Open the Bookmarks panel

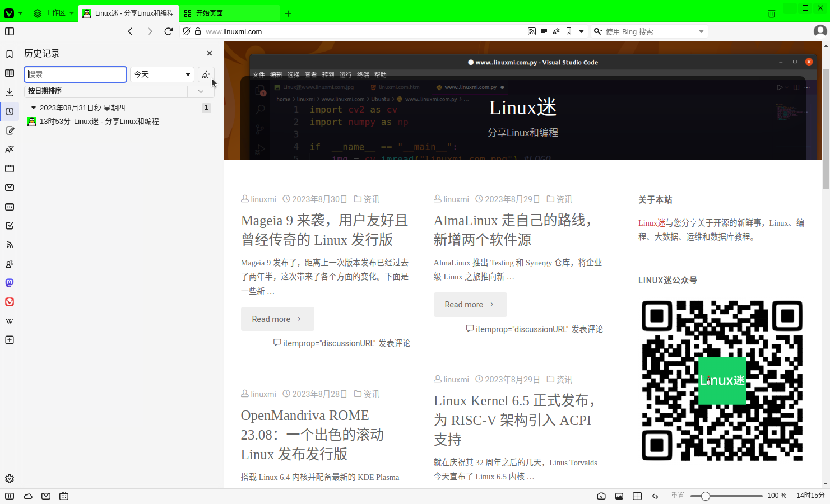(x=10, y=54)
